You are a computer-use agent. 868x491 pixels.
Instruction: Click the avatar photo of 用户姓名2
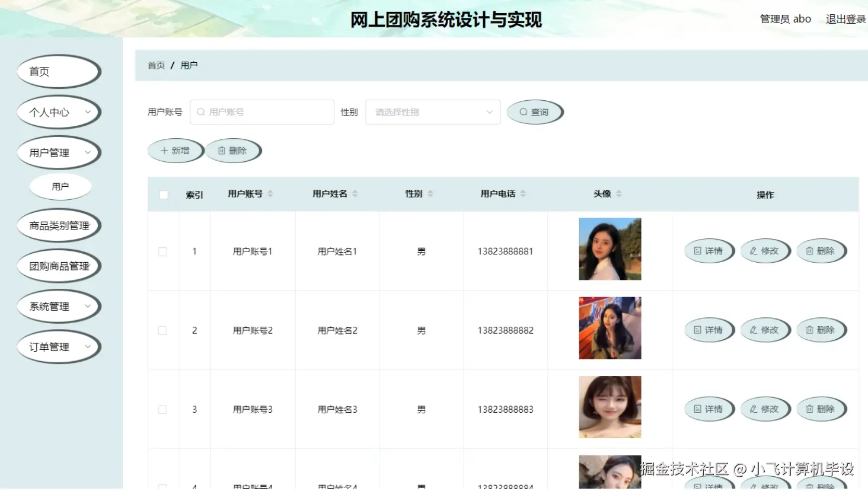(610, 328)
